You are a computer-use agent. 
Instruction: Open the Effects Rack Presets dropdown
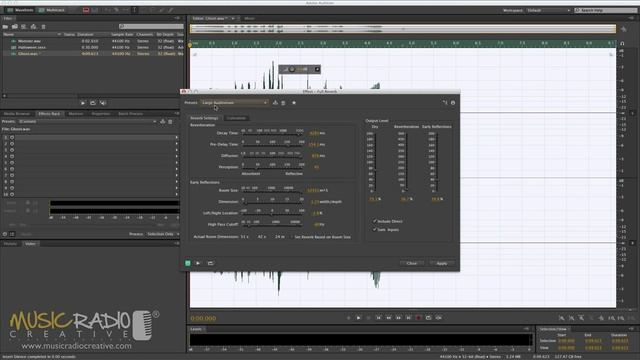point(87,121)
